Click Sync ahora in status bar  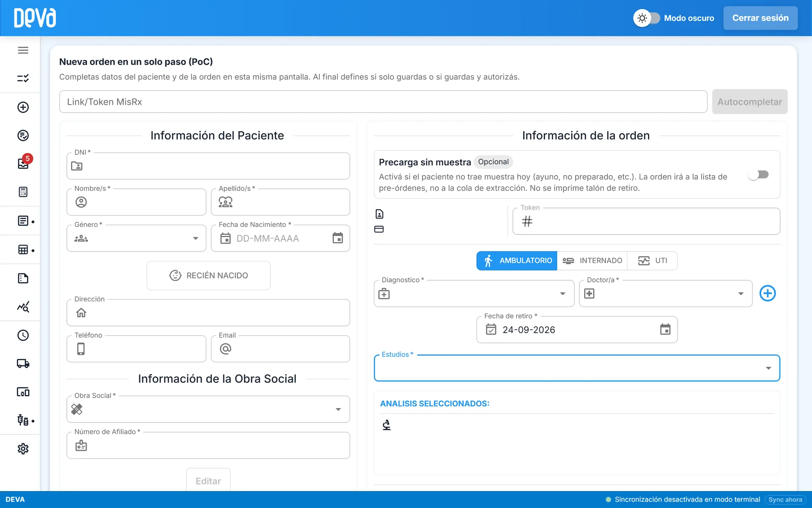(785, 500)
